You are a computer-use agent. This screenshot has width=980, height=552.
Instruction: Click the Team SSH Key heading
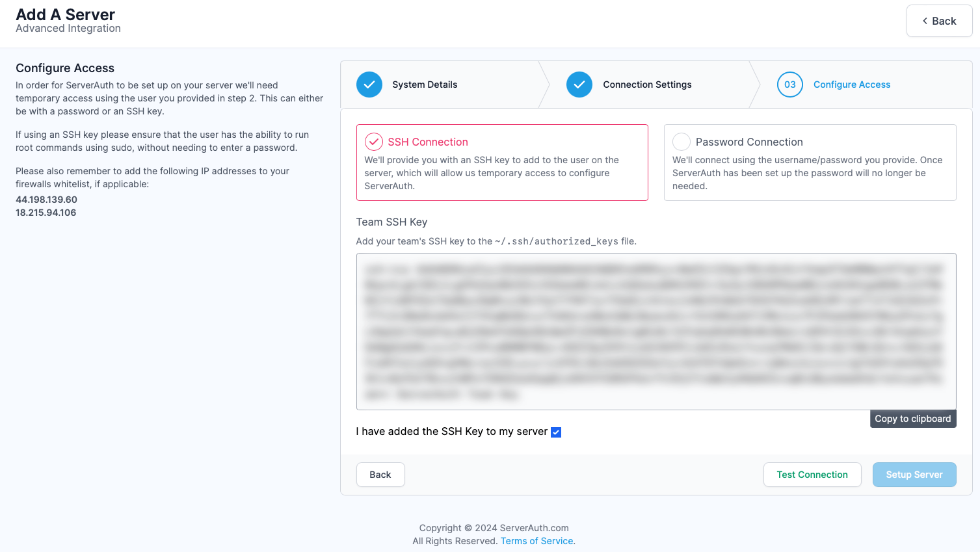point(391,222)
